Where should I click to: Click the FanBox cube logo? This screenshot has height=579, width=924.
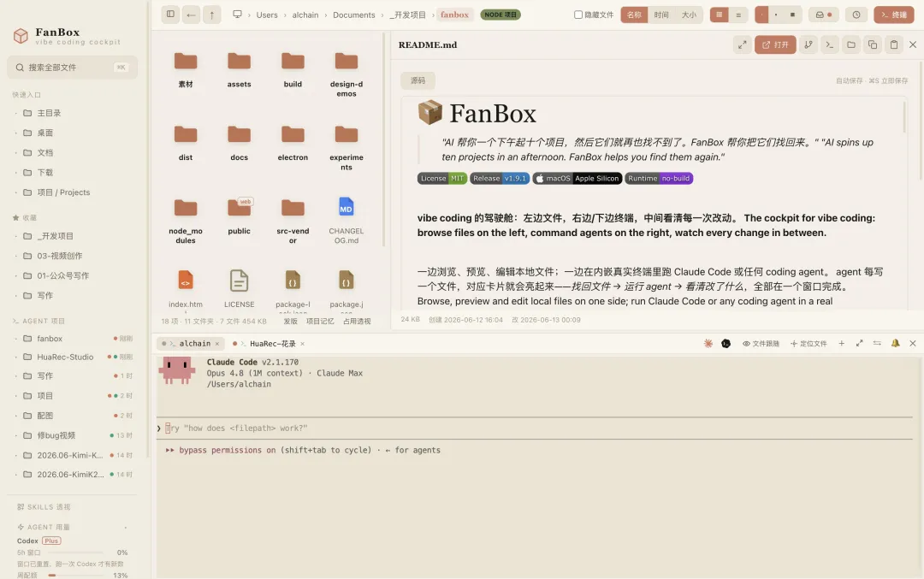[x=21, y=36]
